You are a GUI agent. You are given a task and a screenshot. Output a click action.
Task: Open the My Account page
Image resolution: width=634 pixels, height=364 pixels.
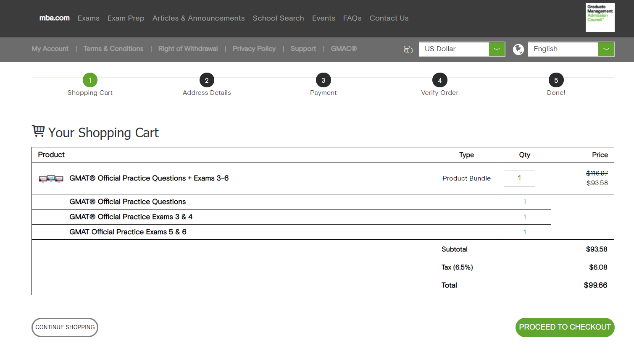pyautogui.click(x=50, y=49)
